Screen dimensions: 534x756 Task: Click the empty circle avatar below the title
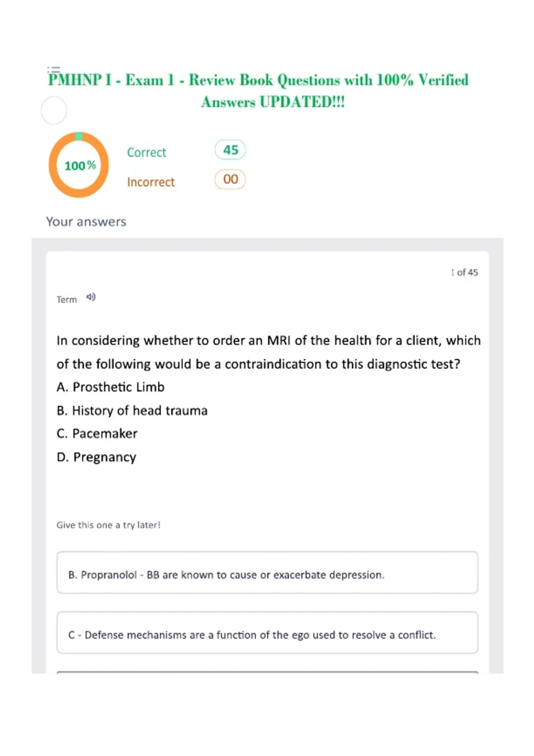click(x=54, y=110)
